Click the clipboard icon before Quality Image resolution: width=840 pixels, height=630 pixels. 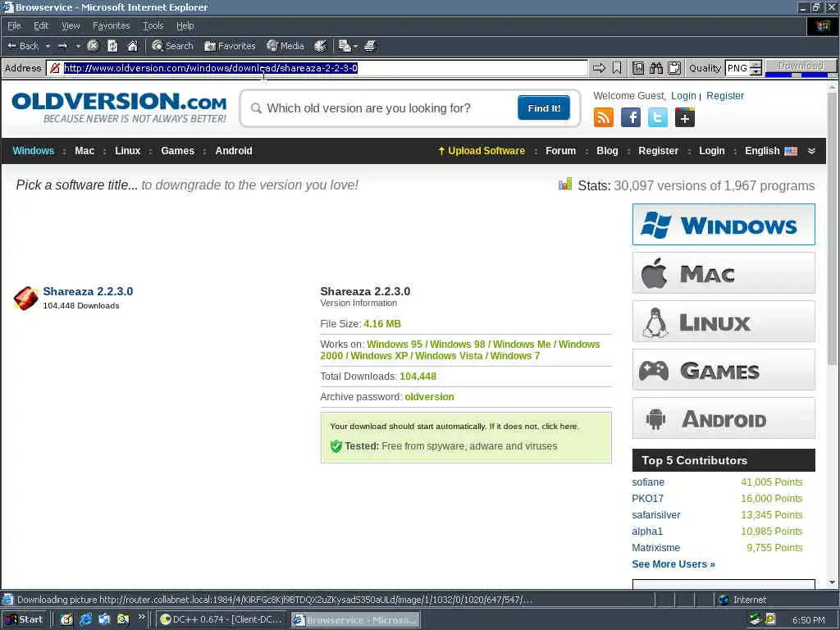click(674, 68)
